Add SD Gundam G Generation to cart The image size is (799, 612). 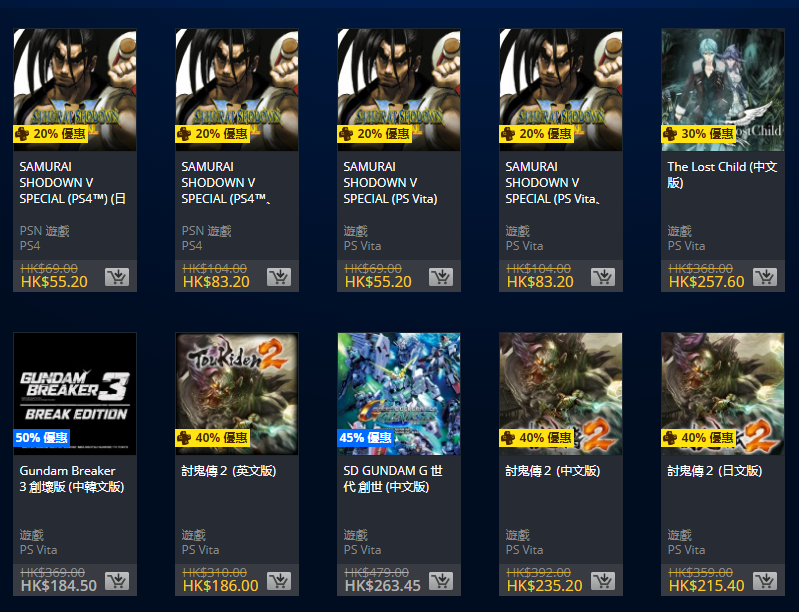(x=441, y=581)
